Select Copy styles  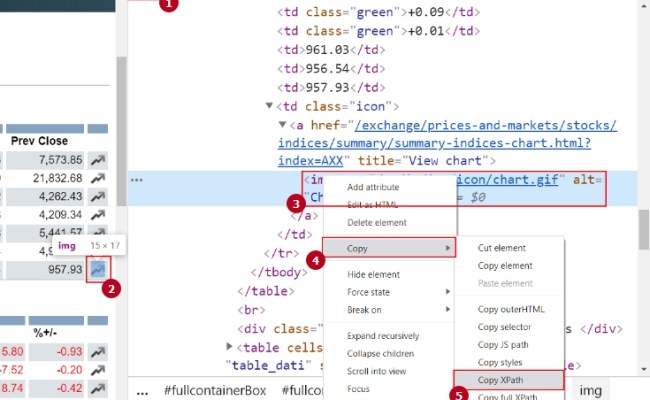tap(500, 362)
